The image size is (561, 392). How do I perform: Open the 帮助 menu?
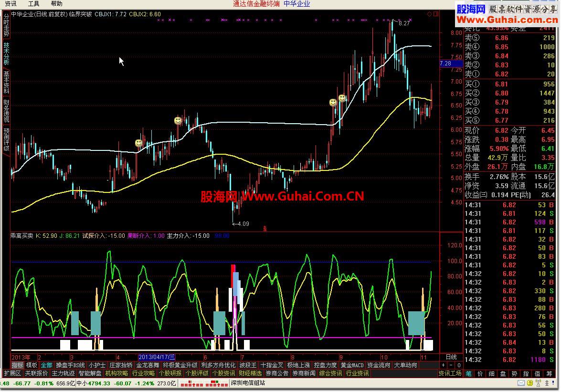click(56, 3)
